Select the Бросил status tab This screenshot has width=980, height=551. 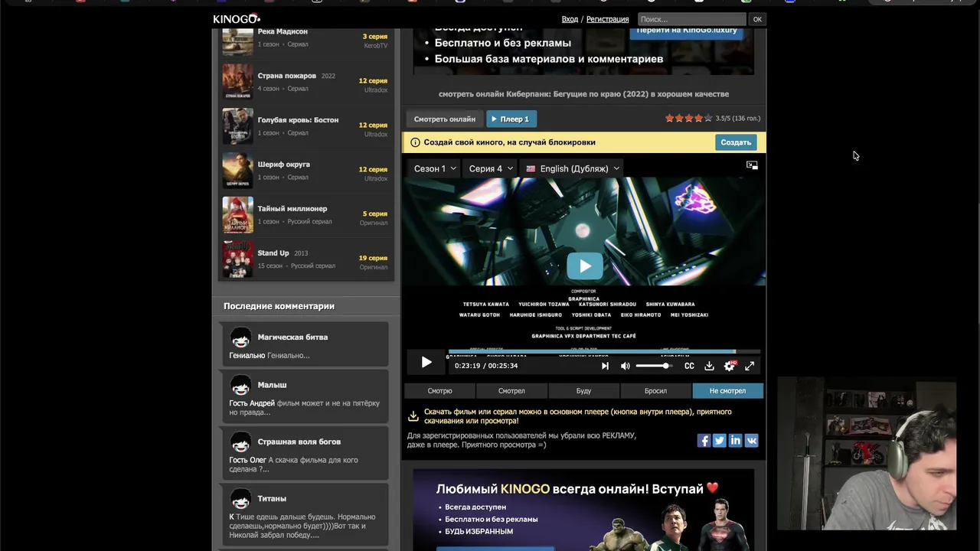[x=655, y=391]
